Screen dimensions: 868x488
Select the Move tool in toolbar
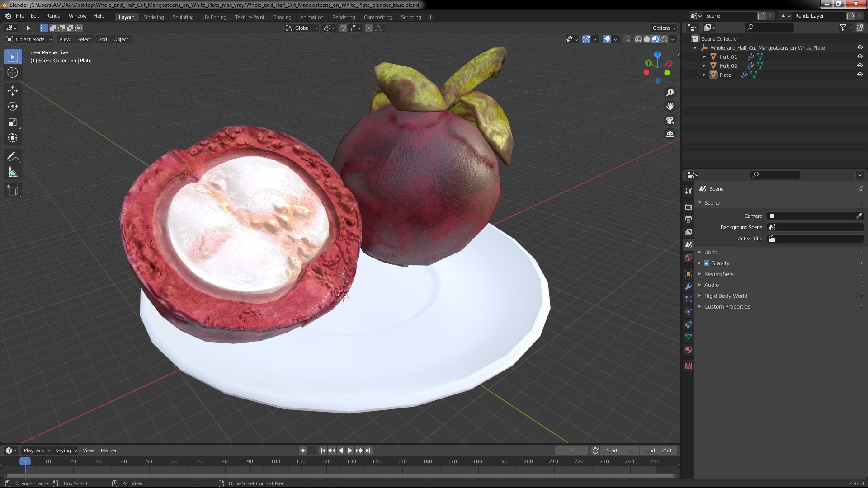point(13,91)
